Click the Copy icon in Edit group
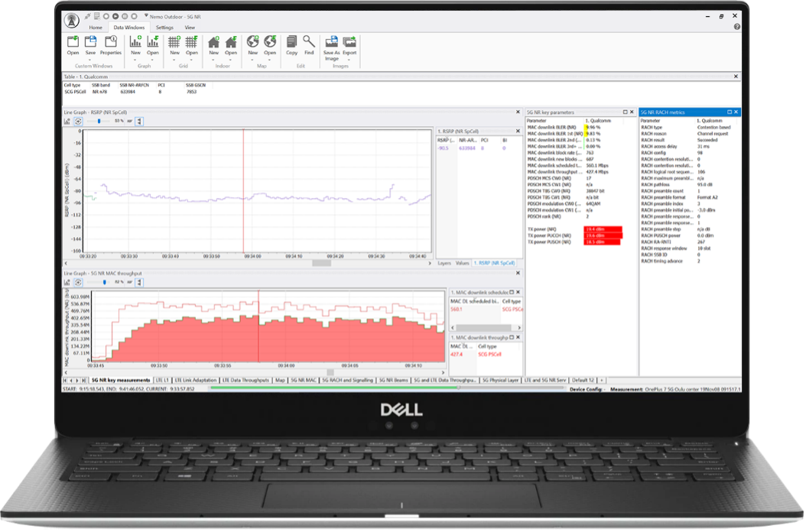The height and width of the screenshot is (532, 806). (x=291, y=42)
